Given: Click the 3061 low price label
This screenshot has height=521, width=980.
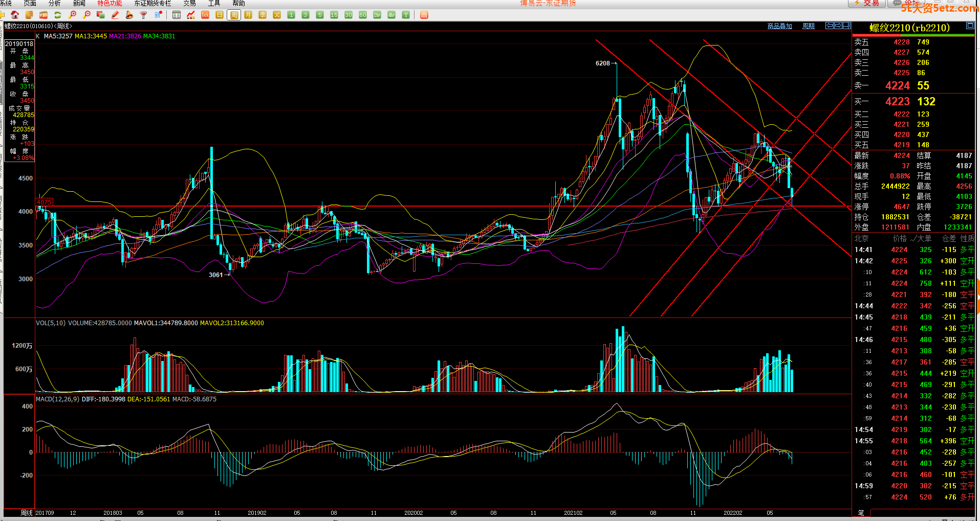Looking at the screenshot, I should pos(215,275).
